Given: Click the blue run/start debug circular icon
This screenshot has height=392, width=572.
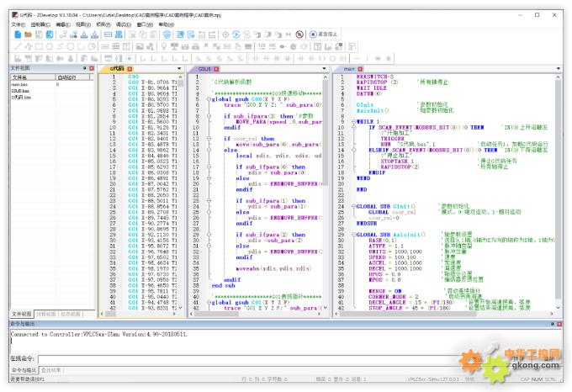Looking at the screenshot, I should pos(236,34).
